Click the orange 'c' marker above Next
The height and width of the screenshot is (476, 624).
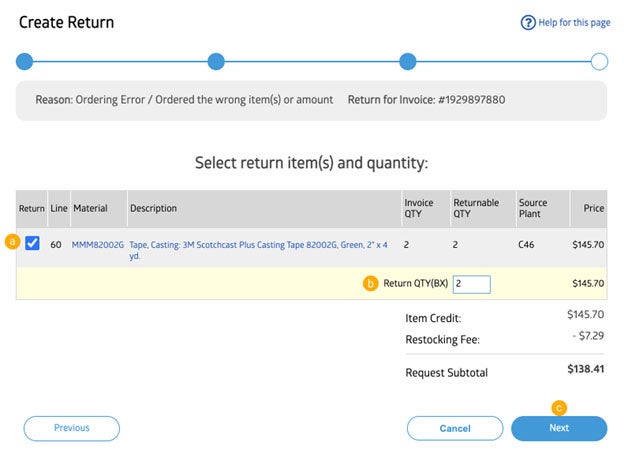click(559, 407)
